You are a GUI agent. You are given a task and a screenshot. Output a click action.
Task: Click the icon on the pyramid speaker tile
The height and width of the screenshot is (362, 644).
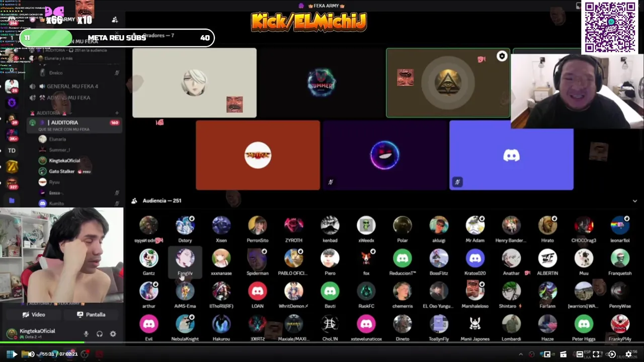(x=502, y=56)
